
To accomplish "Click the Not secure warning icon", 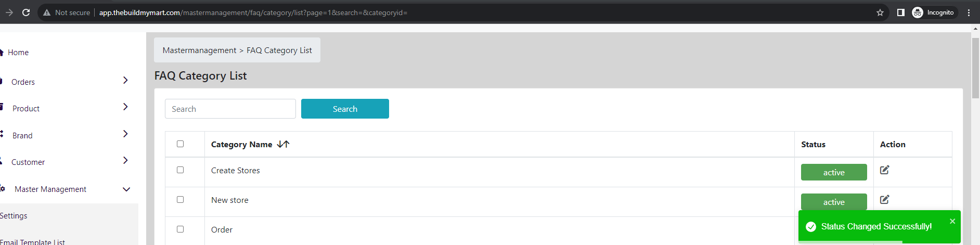I will [47, 12].
